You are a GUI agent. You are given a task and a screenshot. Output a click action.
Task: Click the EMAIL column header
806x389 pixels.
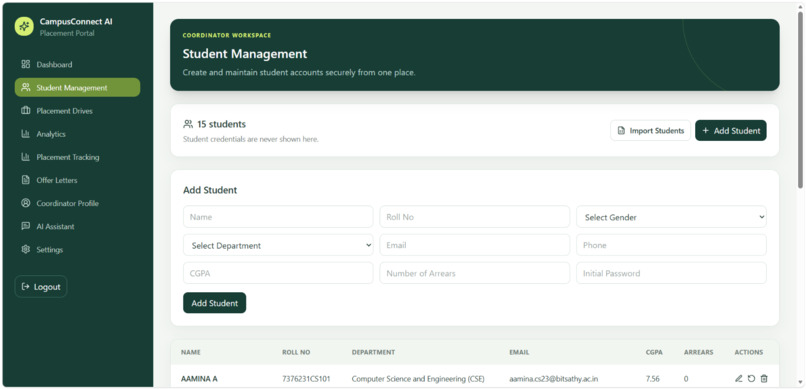(x=519, y=353)
